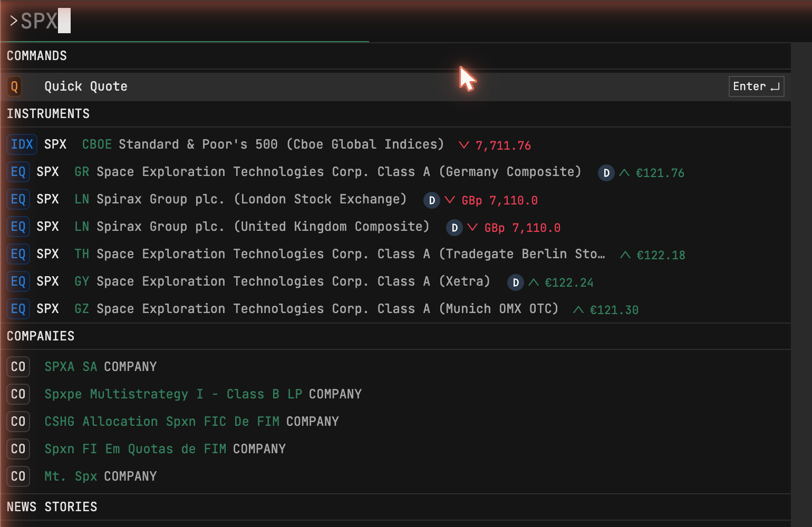This screenshot has width=812, height=527.
Task: Select Spirax Group plc. (United Kingdom Composite)
Action: 395,227
